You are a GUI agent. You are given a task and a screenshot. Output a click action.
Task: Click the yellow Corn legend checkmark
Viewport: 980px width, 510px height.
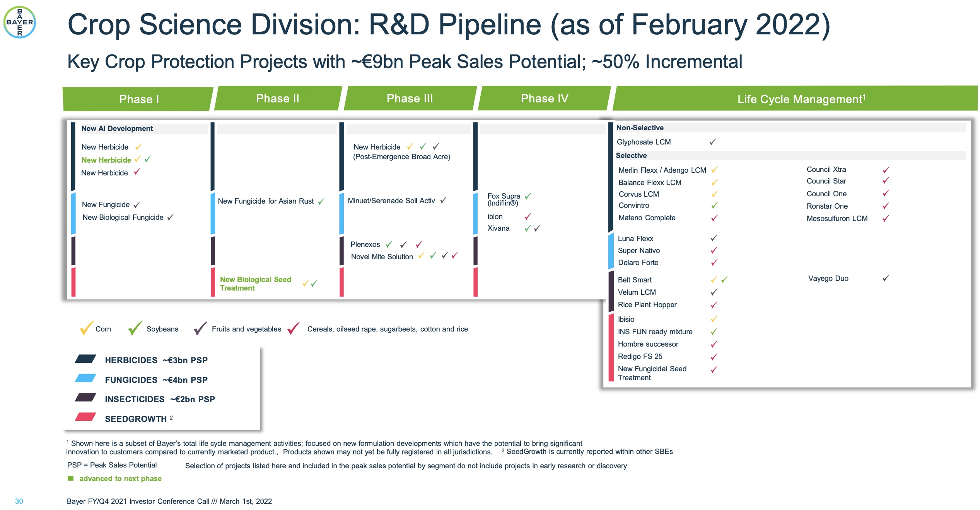coord(87,328)
